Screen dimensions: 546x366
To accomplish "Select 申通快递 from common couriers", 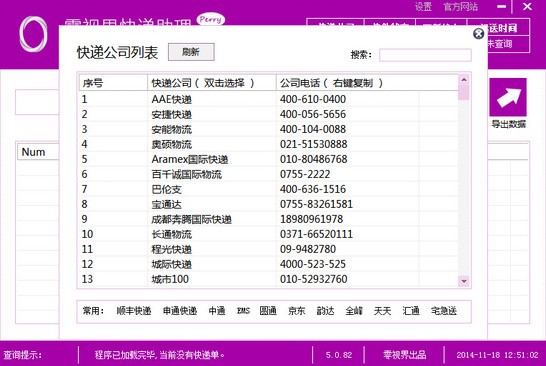I will pyautogui.click(x=180, y=311).
